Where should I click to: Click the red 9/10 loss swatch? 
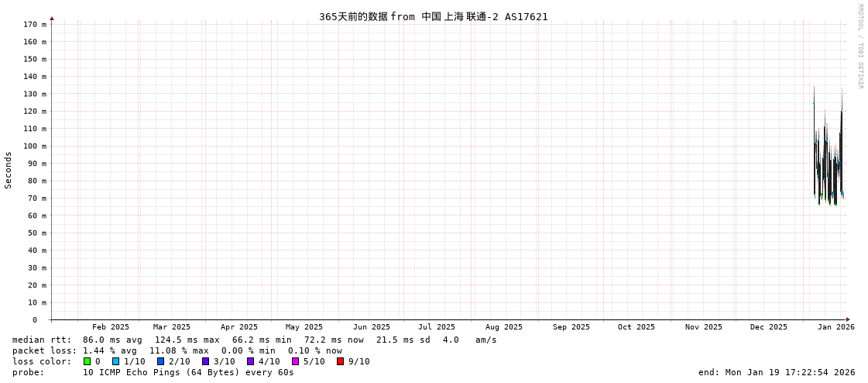point(341,361)
